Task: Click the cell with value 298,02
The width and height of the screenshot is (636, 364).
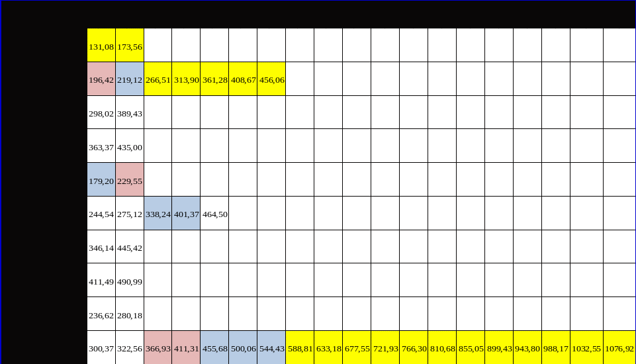Action: coord(101,113)
